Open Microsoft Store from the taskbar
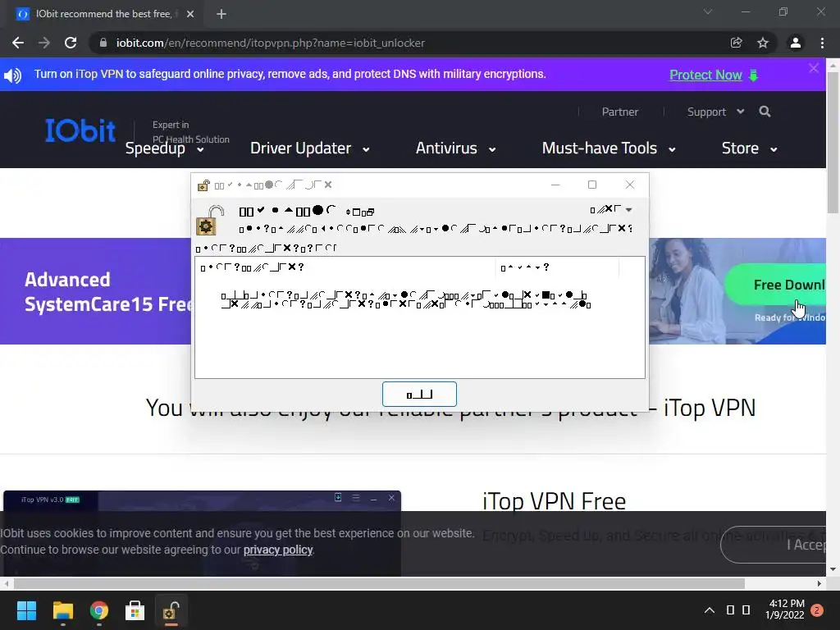Viewport: 840px width, 630px height. 135,610
